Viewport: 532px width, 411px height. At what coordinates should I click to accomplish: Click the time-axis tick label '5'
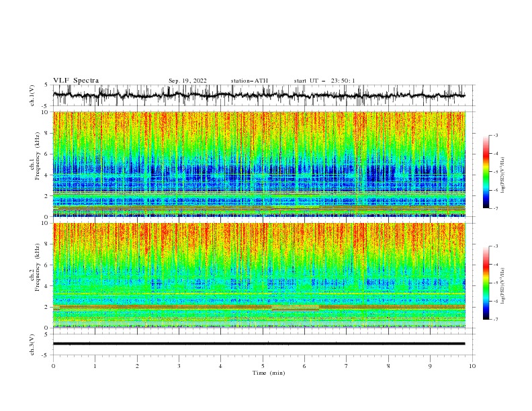coord(263,366)
